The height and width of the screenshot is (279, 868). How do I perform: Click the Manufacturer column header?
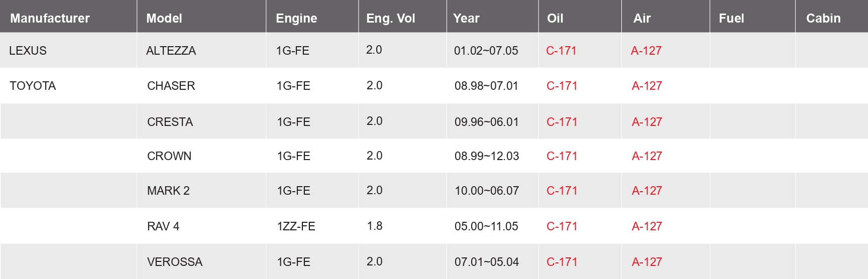click(50, 19)
